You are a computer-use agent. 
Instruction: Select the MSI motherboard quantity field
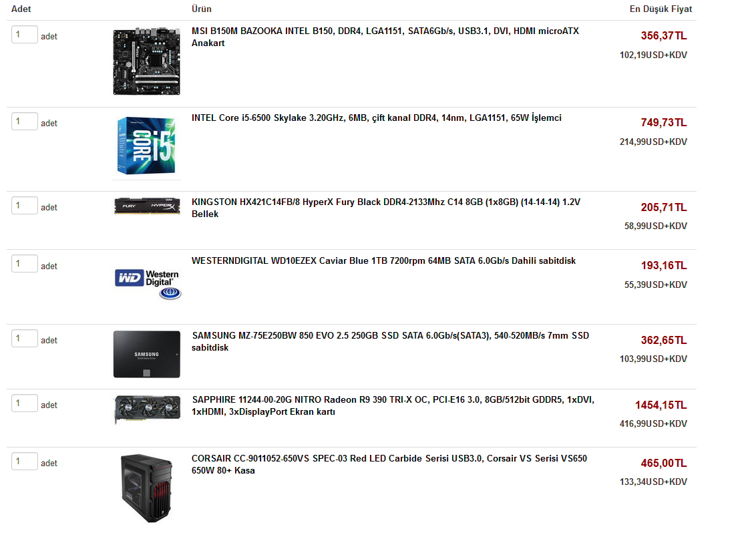click(x=25, y=35)
